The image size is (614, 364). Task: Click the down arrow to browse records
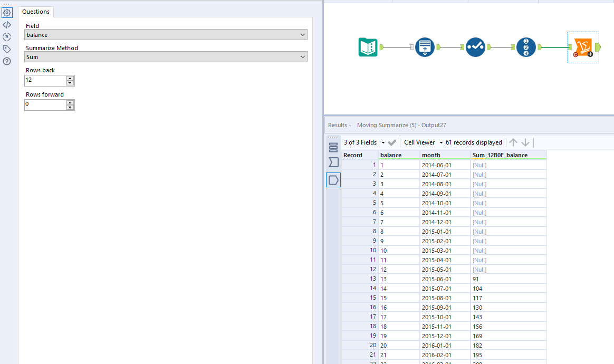[x=525, y=142]
